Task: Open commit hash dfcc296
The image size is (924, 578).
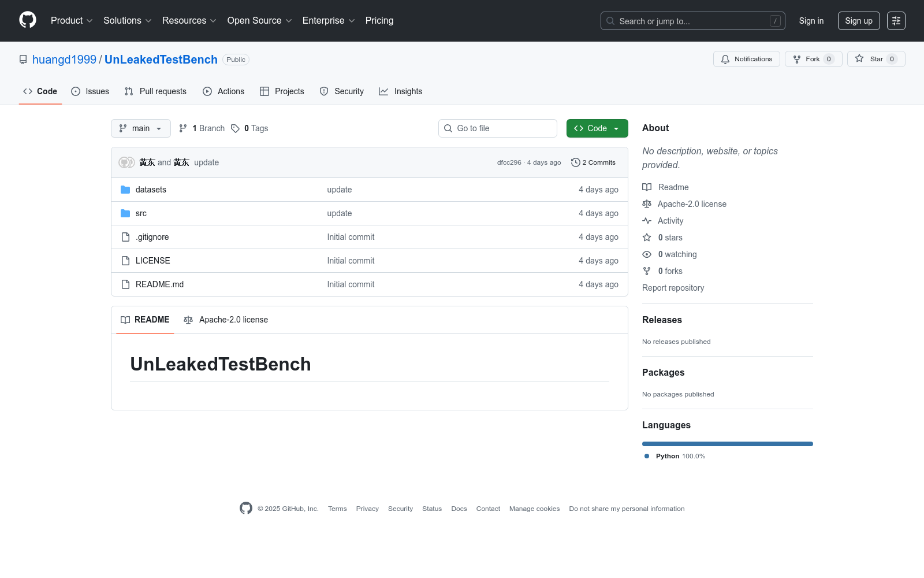Action: tap(509, 162)
